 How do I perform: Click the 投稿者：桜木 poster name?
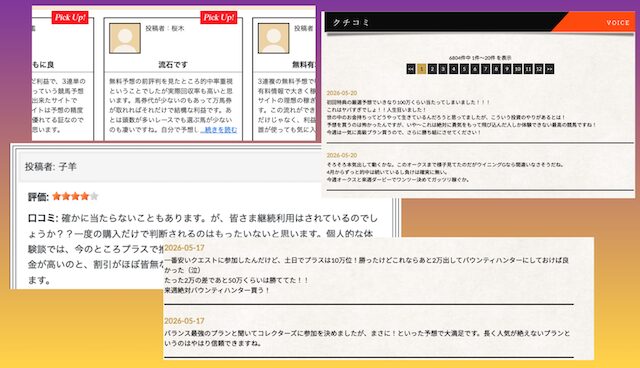point(165,28)
